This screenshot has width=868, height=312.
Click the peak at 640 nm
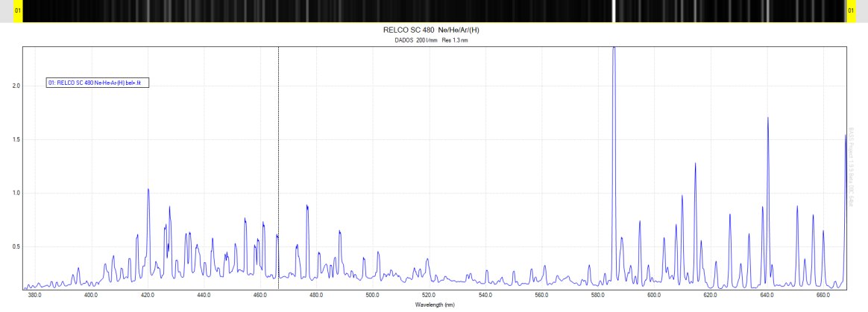tap(767, 119)
